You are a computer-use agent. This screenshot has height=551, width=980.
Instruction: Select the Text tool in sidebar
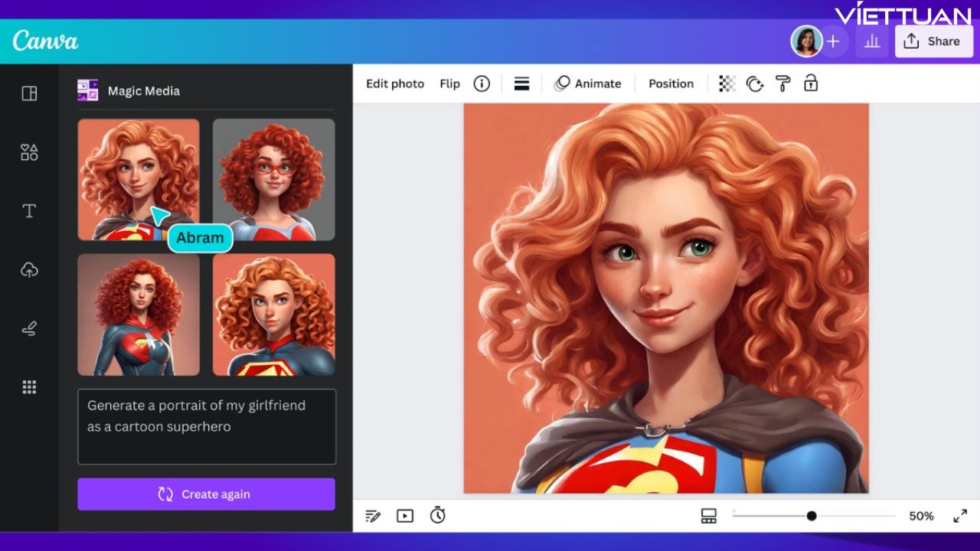pyautogui.click(x=29, y=211)
